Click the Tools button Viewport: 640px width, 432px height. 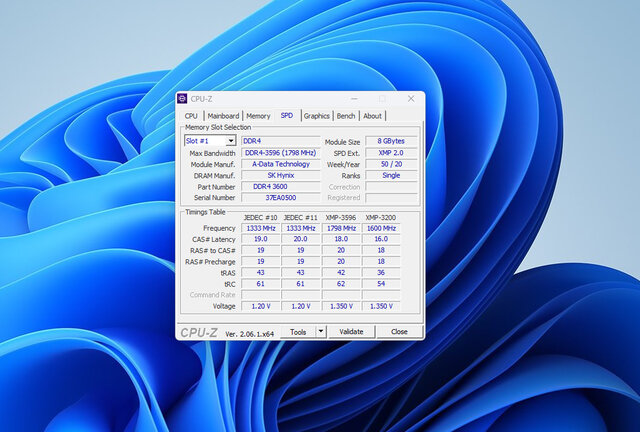[298, 331]
